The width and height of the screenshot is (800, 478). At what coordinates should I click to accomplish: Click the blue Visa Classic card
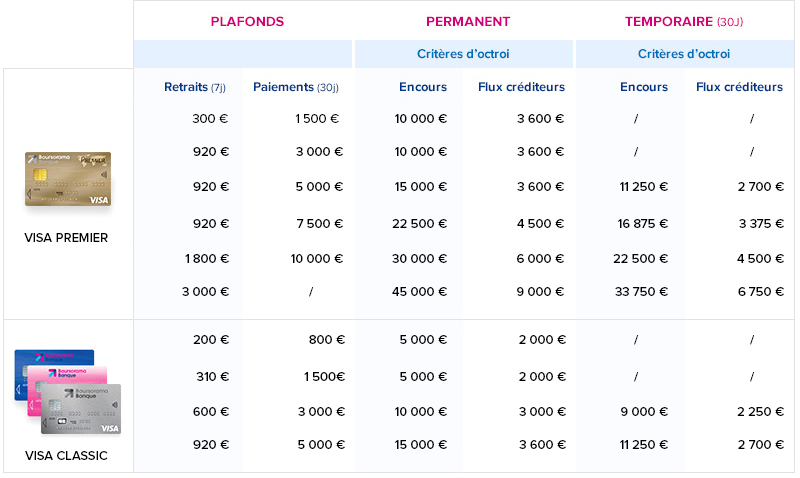pos(40,367)
